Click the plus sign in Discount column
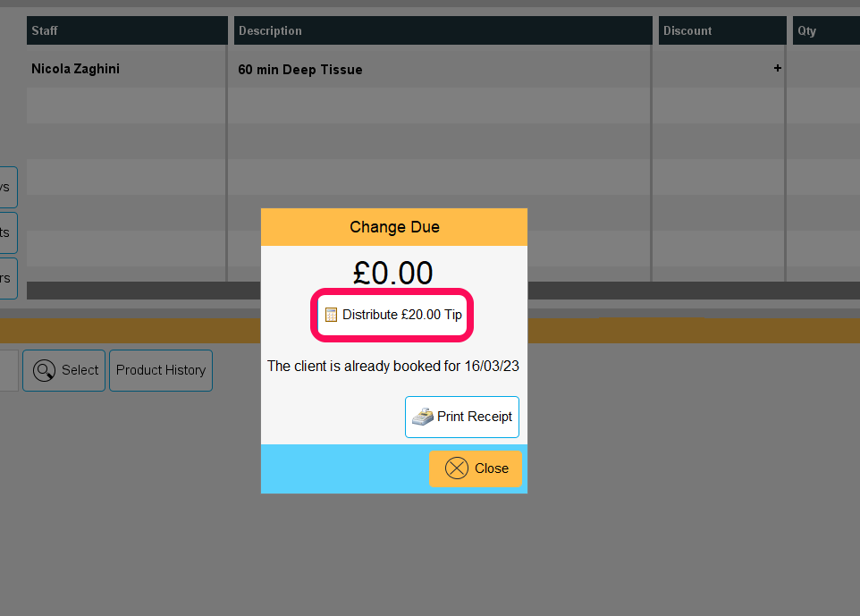860x616 pixels. (777, 68)
